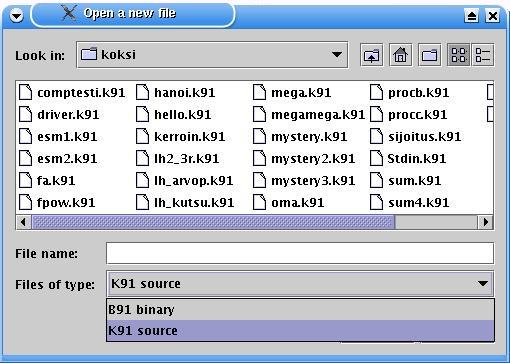Create a new folder
The height and width of the screenshot is (363, 510).
point(429,55)
